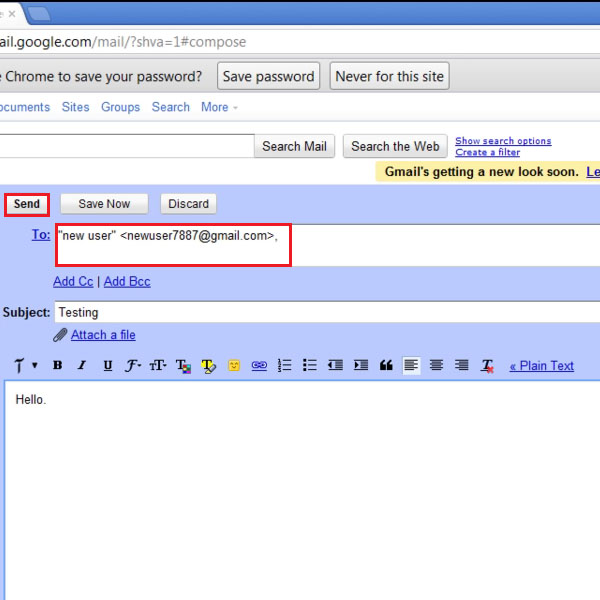Center align the text
Viewport: 600px width, 600px height.
(436, 365)
